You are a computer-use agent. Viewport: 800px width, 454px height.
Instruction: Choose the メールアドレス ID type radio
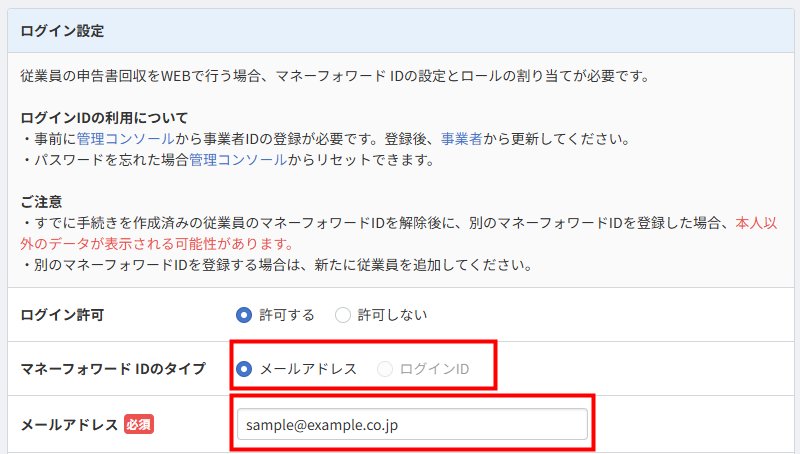(244, 369)
